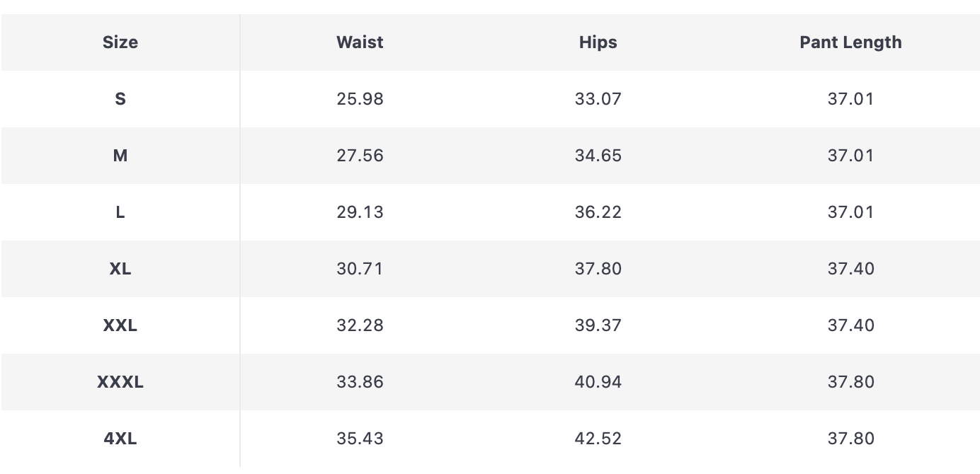Select the S size row label

120,99
